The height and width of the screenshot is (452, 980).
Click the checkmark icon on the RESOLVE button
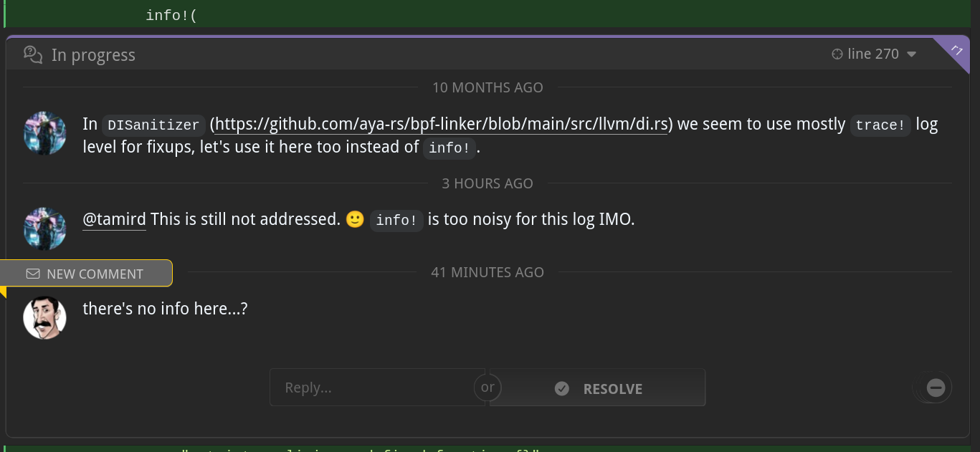tap(562, 388)
